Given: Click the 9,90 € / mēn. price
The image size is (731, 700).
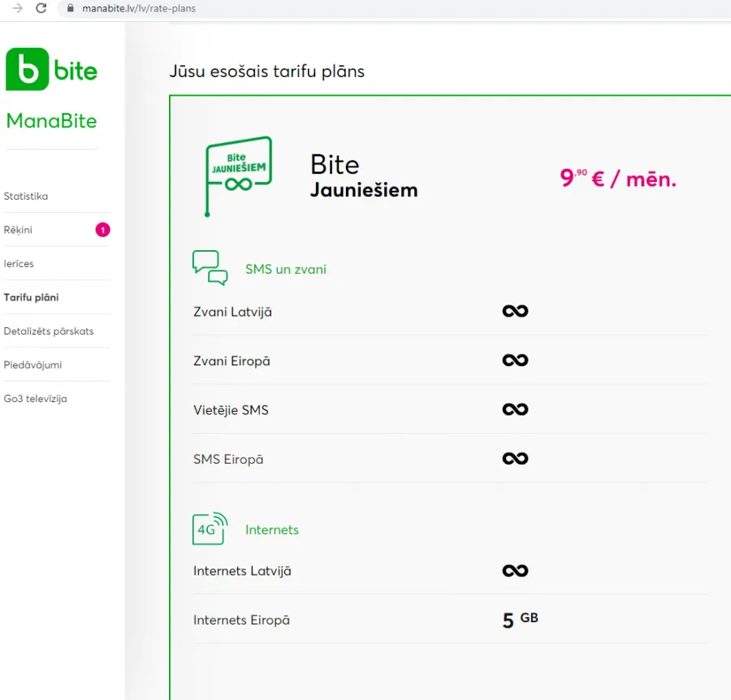Looking at the screenshot, I should 618,179.
